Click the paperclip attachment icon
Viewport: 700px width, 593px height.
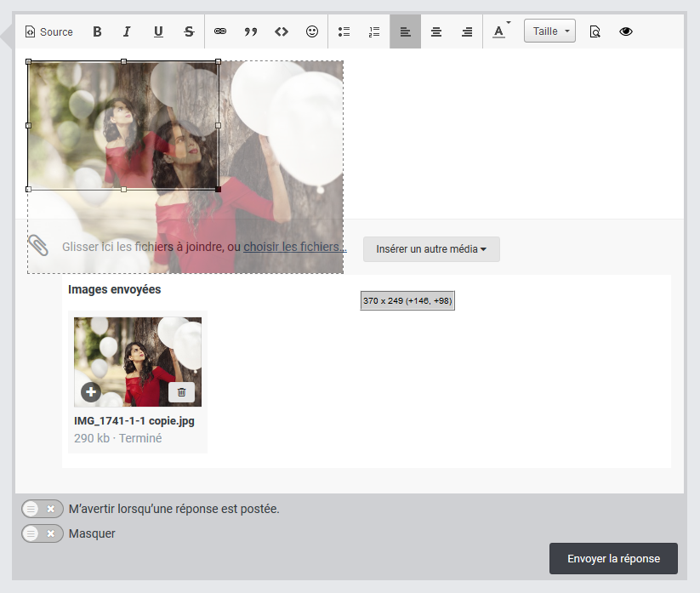pos(38,246)
